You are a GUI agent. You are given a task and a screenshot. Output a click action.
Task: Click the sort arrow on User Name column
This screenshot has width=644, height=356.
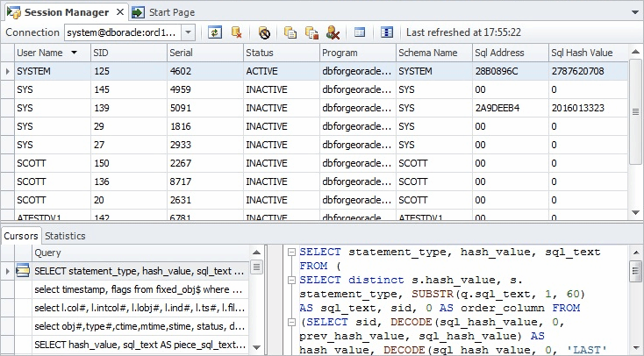(x=74, y=53)
